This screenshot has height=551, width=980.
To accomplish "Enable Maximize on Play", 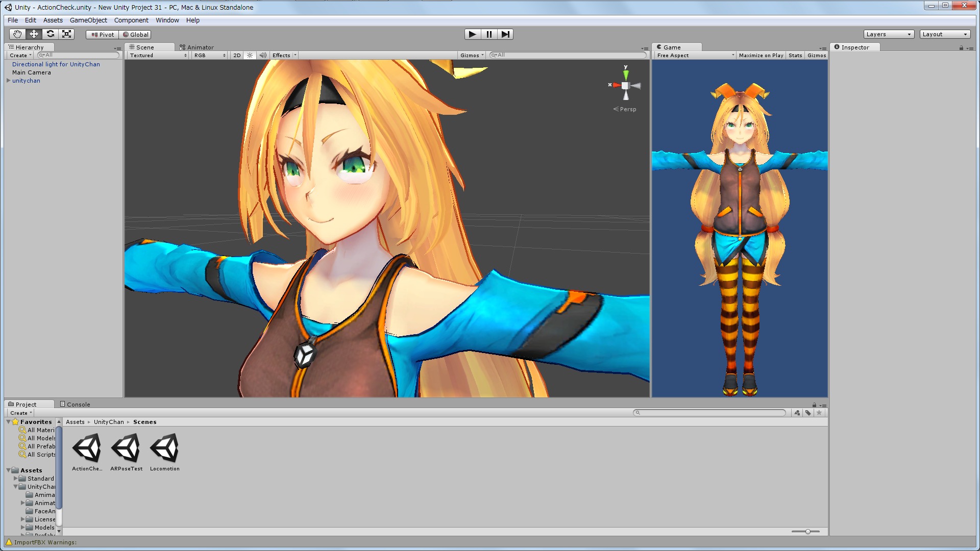I will [761, 55].
